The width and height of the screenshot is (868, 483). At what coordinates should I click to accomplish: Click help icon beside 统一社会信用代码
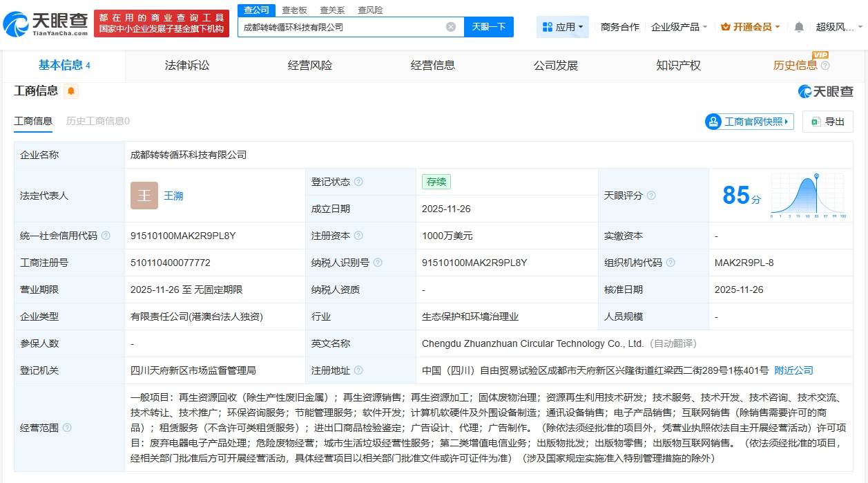(106, 236)
